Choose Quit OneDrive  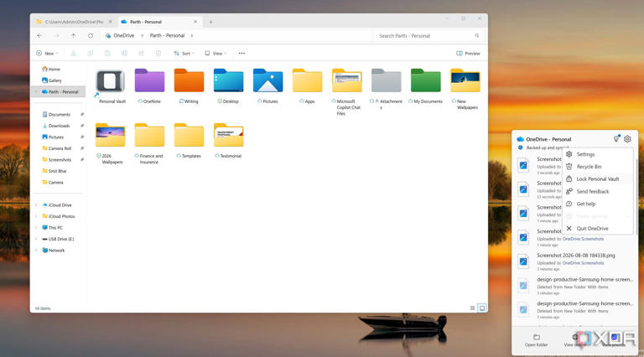(x=597, y=229)
